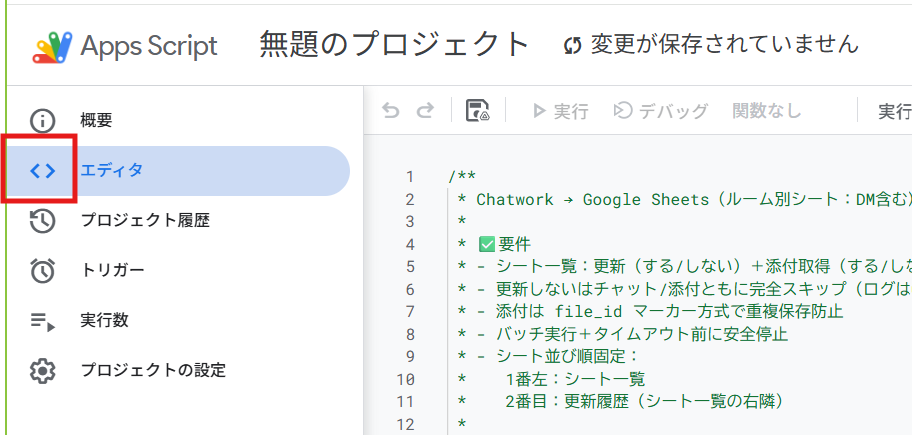Image resolution: width=912 pixels, height=435 pixels.
Task: Click the undo arrow in editor toolbar
Action: click(391, 111)
